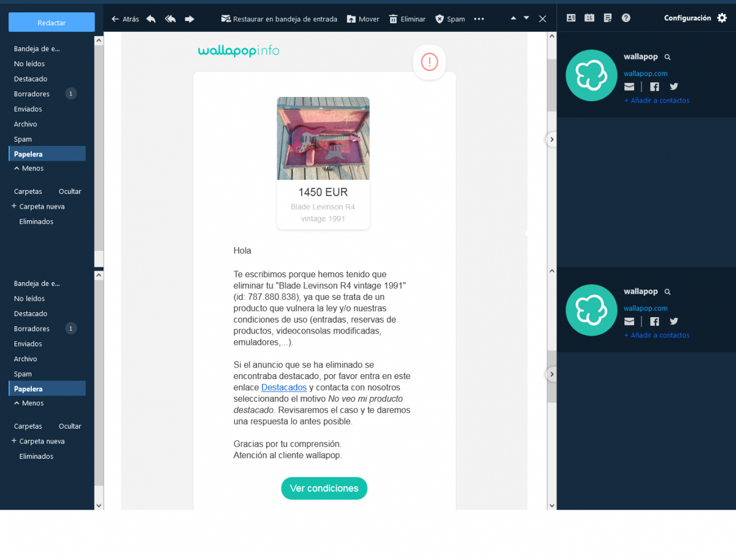The height and width of the screenshot is (560, 736).
Task: Click the wallapop info logo
Action: (x=239, y=51)
